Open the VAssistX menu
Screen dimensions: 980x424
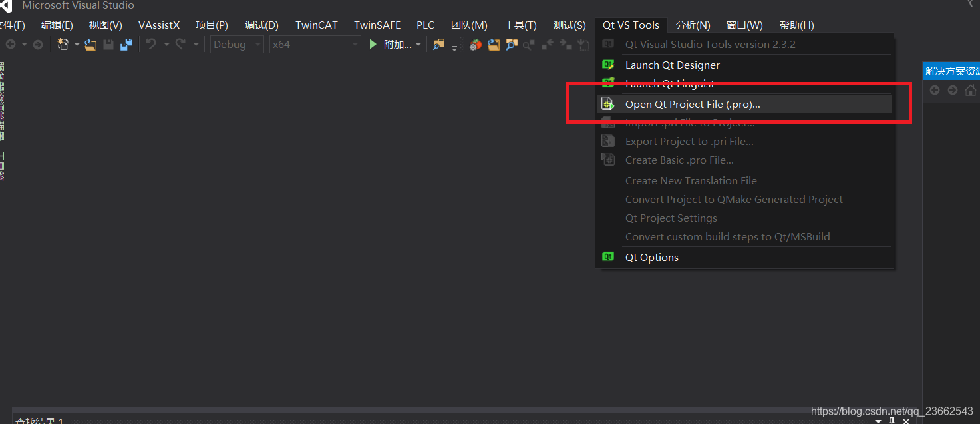[x=159, y=25]
